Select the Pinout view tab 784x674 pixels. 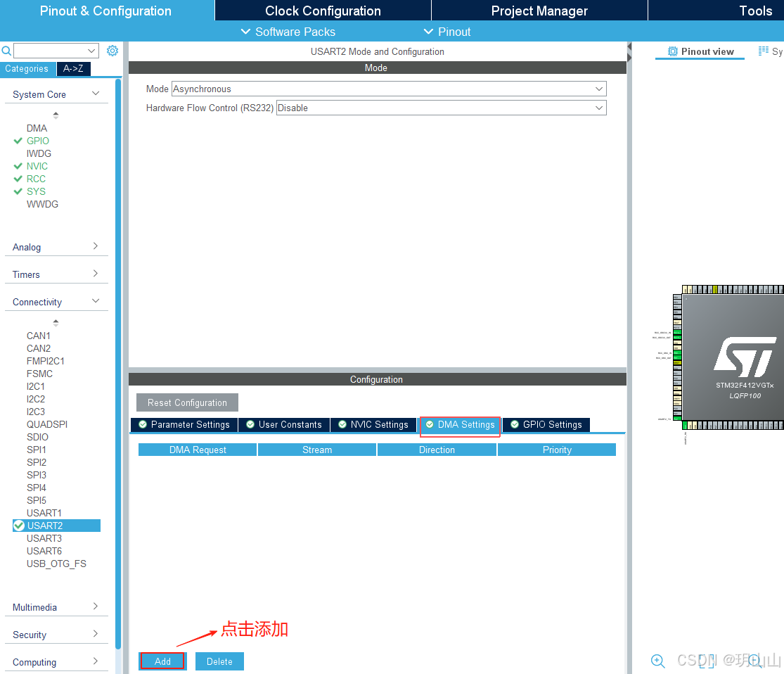click(700, 51)
